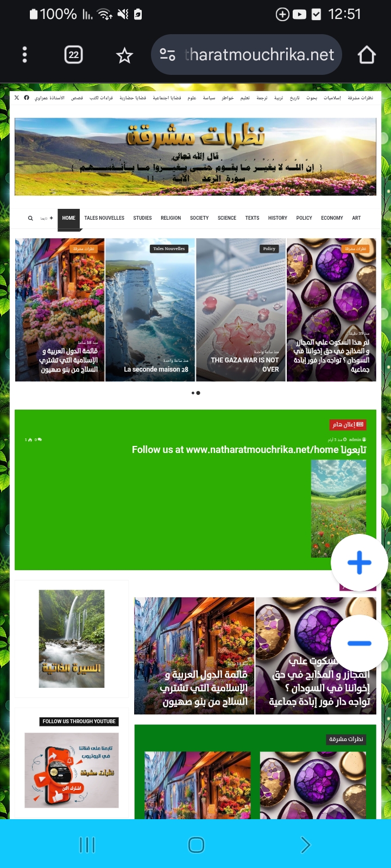The height and width of the screenshot is (868, 391).
Task: Bookmark this page with the star icon
Action: 124,55
